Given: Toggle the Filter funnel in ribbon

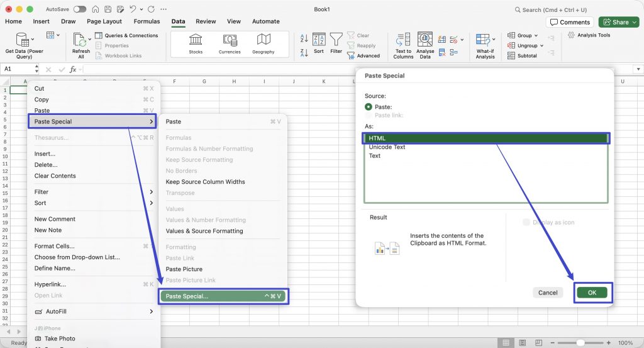Looking at the screenshot, I should tap(336, 43).
